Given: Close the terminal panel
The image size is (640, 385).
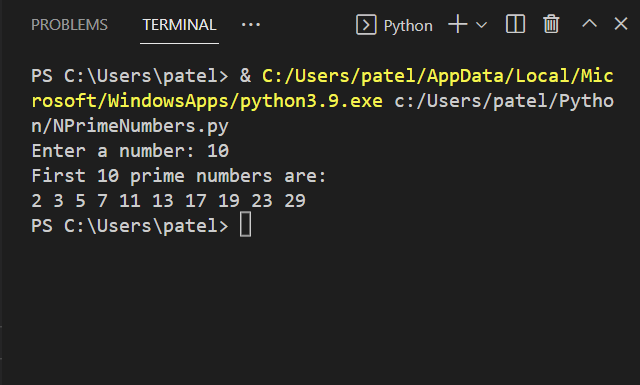Looking at the screenshot, I should pos(621,24).
